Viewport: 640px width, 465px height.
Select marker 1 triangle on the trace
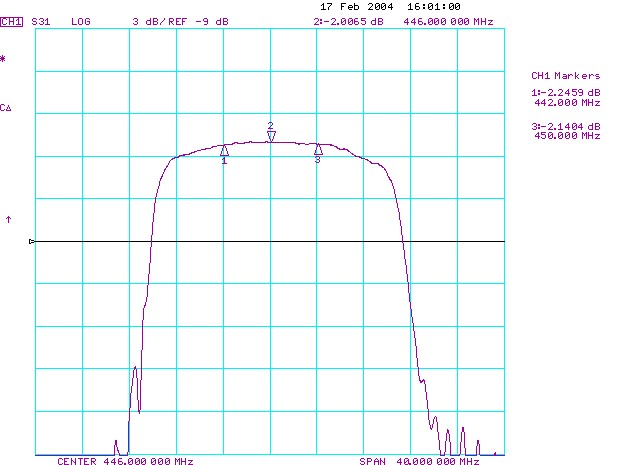point(224,151)
